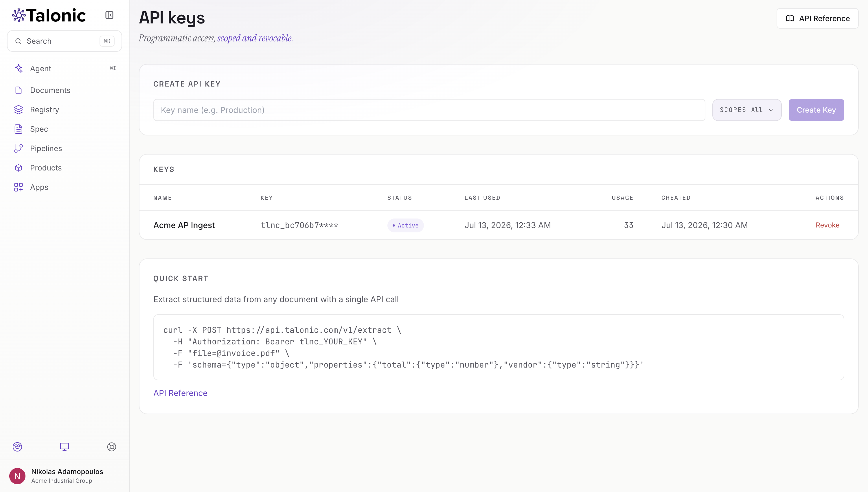Revoke the Acme AP Ingest key

[827, 225]
